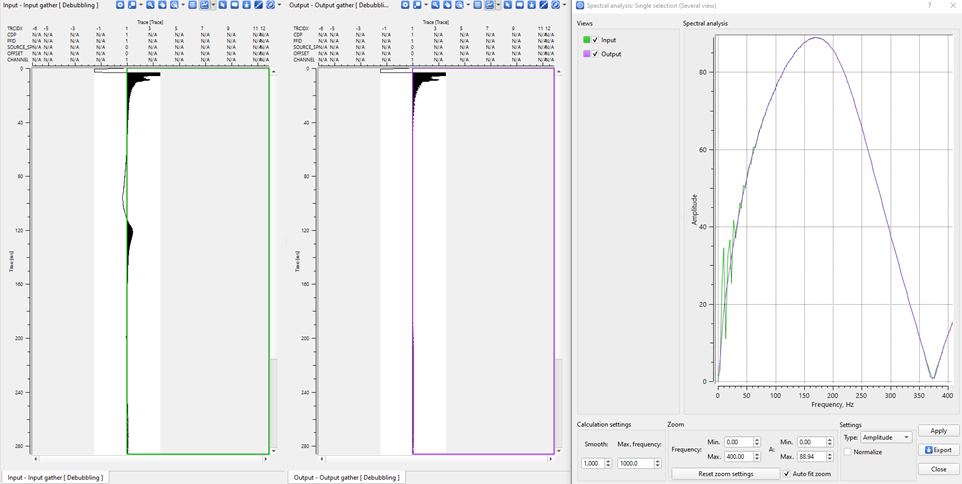
Task: Enable the Normalize checkbox
Action: [x=847, y=452]
